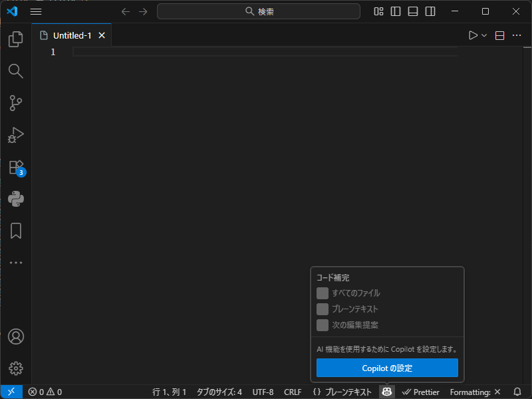Open remote window from blue status icon
The image size is (532, 399).
point(11,392)
